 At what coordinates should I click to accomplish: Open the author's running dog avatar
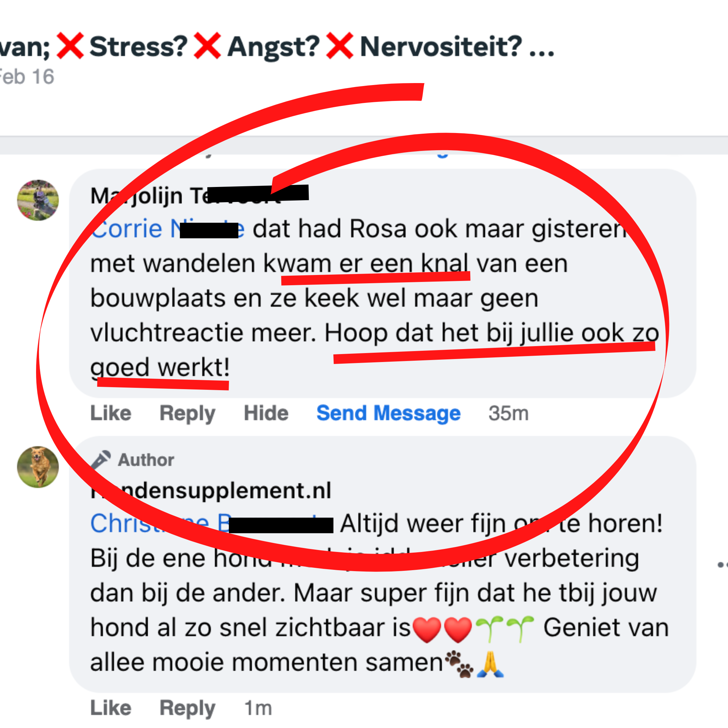pos(38,467)
